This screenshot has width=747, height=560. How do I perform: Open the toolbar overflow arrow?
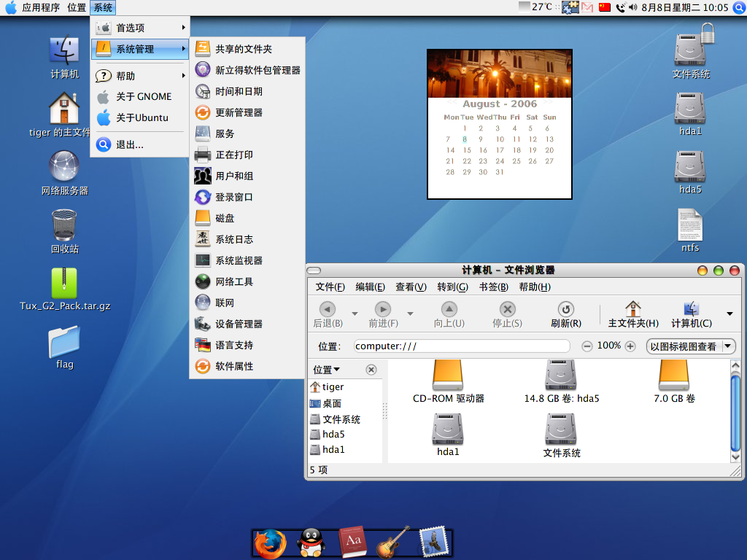[729, 314]
